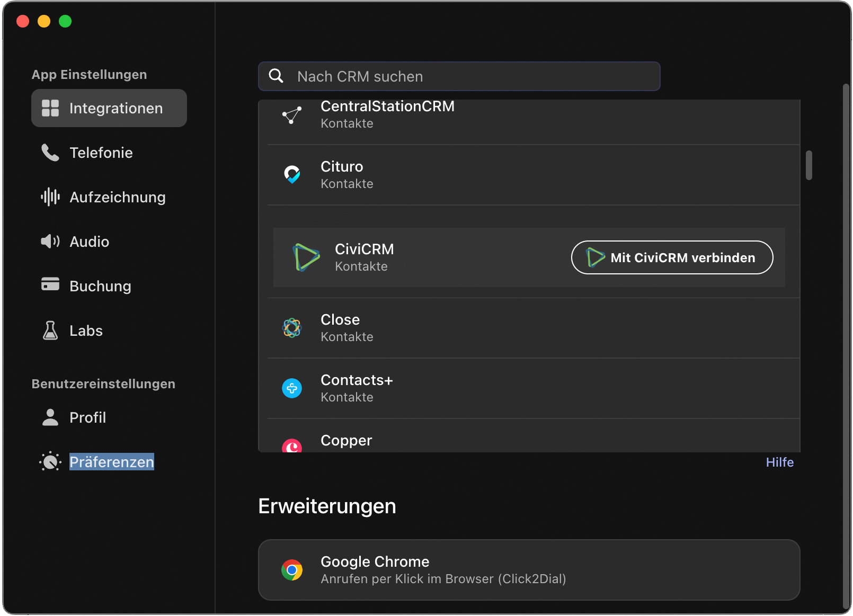Open the Hilfe link
Image resolution: width=853 pixels, height=616 pixels.
[780, 462]
